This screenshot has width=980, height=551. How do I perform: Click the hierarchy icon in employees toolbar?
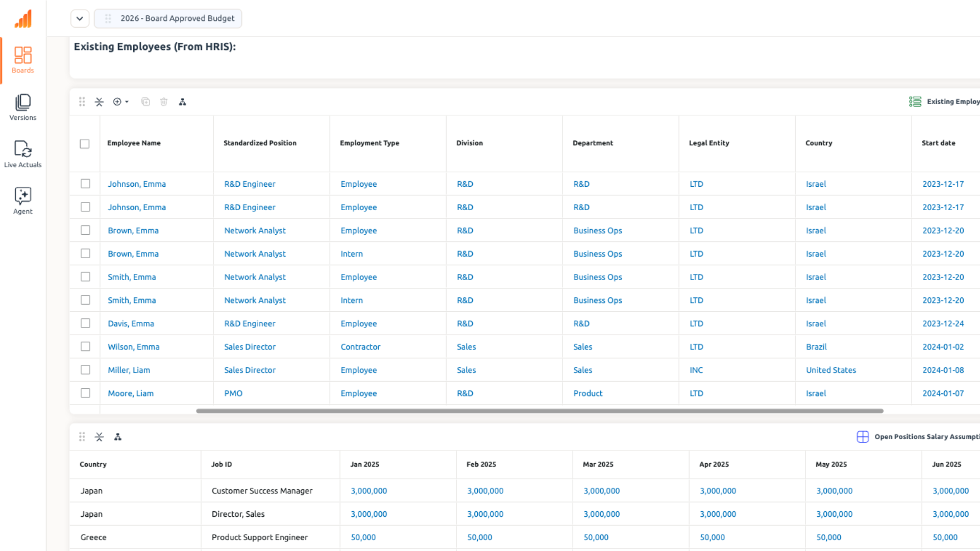pyautogui.click(x=182, y=102)
